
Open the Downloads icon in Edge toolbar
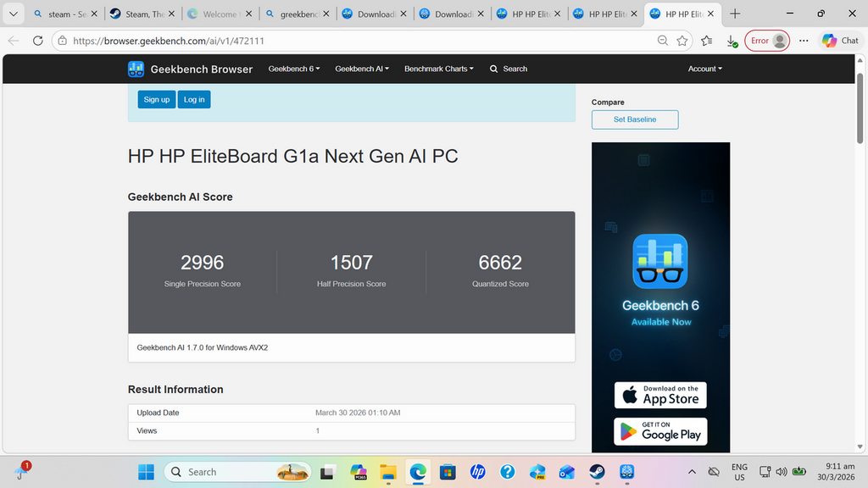click(x=732, y=40)
